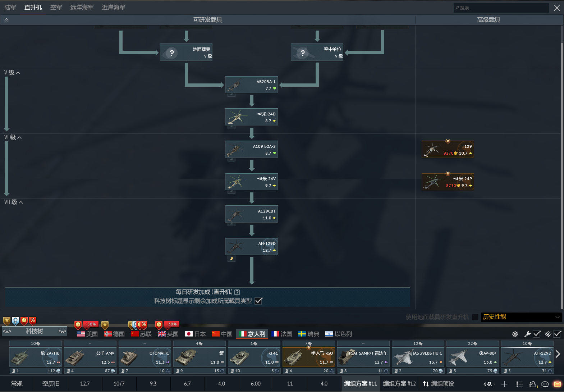564x392 pixels.
Task: Select the JAS 39EBS HU C slot card
Action: (x=418, y=357)
